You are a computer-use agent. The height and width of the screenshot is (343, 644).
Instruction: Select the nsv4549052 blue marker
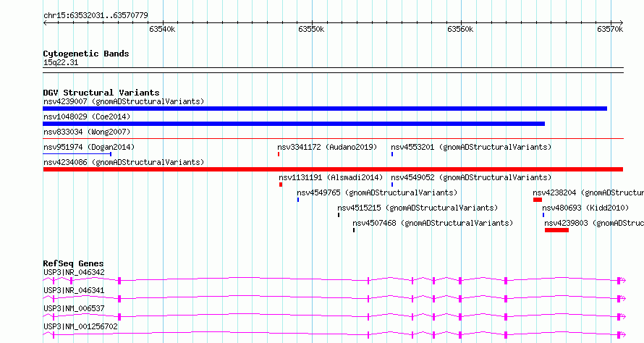coord(392,185)
